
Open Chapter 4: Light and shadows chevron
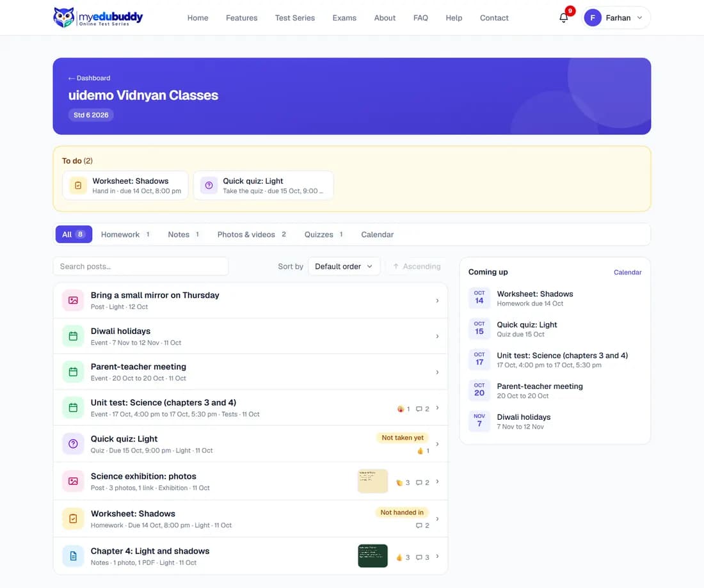click(x=437, y=556)
